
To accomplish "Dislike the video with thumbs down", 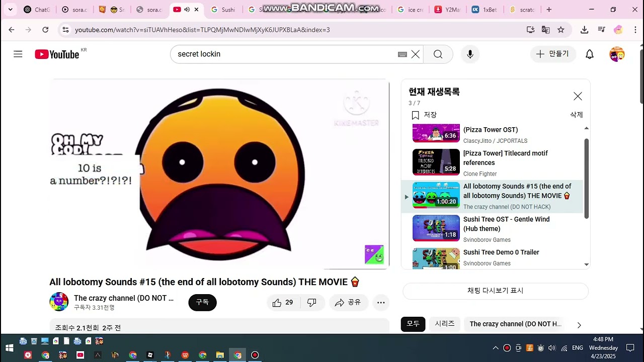I will (x=312, y=302).
